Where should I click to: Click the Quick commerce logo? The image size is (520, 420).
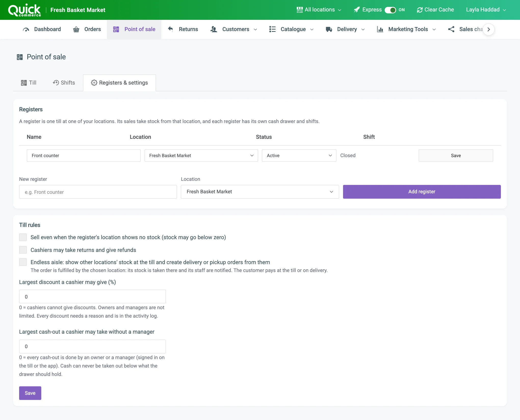tap(24, 10)
